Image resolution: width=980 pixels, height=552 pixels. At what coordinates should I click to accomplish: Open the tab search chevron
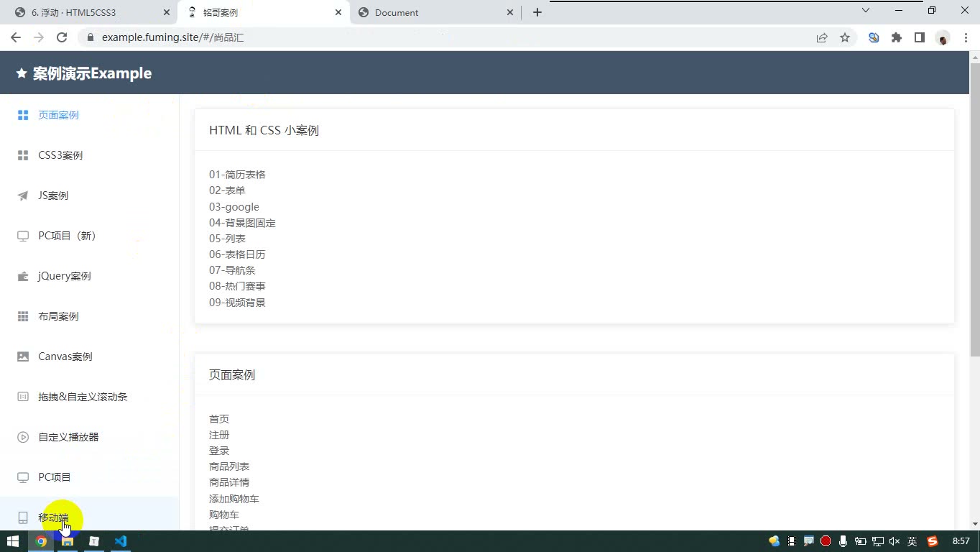(866, 11)
